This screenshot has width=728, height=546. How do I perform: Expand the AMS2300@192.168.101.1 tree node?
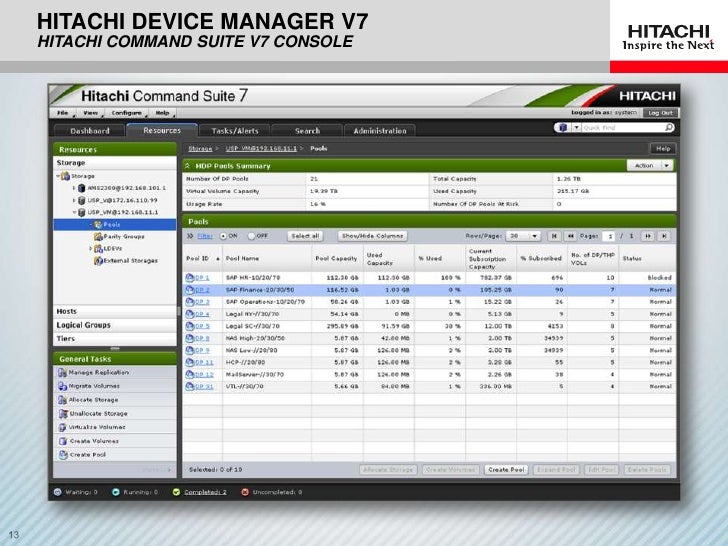[74, 188]
